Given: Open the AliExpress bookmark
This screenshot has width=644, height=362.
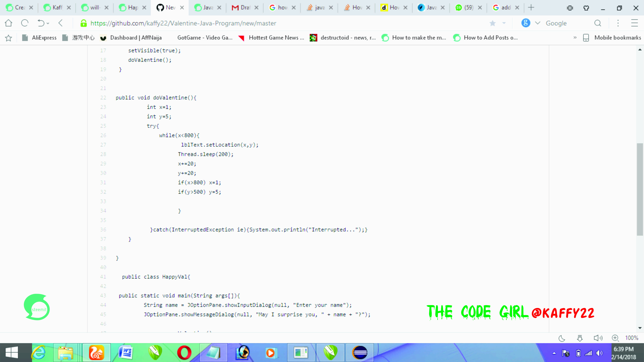Looking at the screenshot, I should 39,38.
